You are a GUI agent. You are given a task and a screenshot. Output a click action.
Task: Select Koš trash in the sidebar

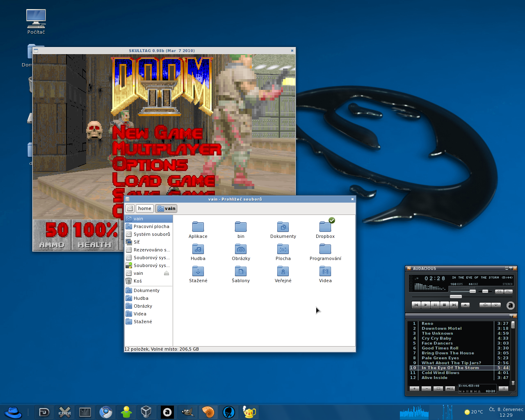(x=138, y=281)
